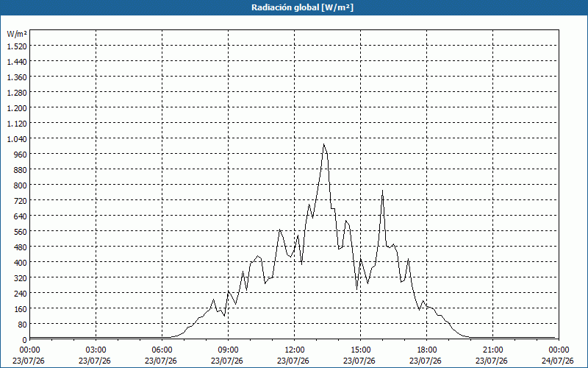Click the 0 y-axis origin label

24,340
